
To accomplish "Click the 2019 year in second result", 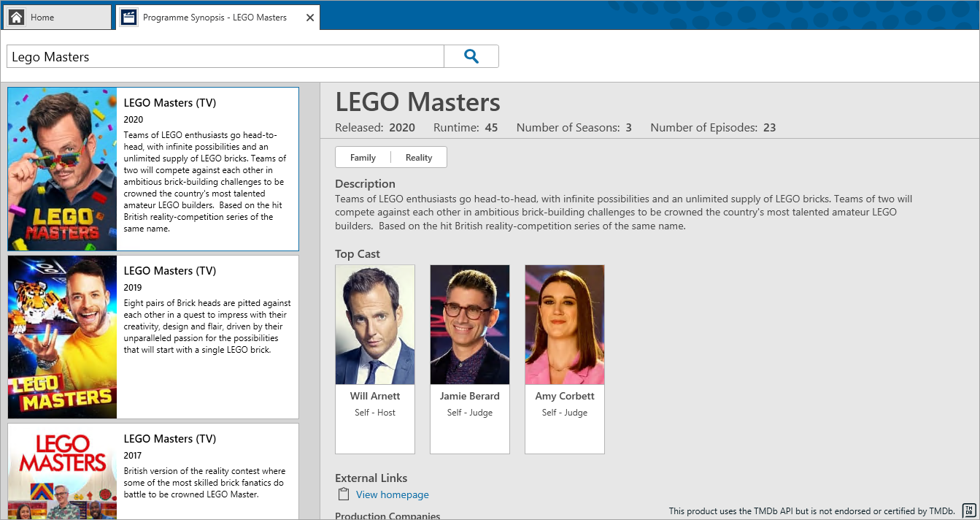I will click(x=133, y=288).
